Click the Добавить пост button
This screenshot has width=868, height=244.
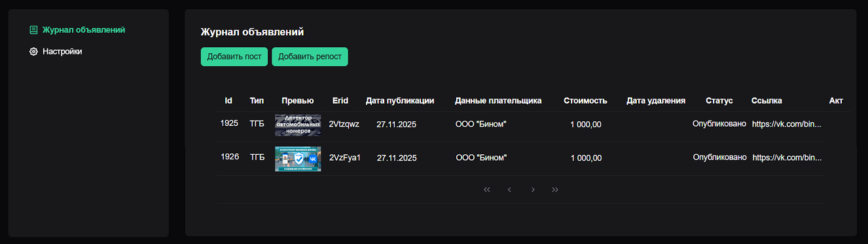coord(234,56)
